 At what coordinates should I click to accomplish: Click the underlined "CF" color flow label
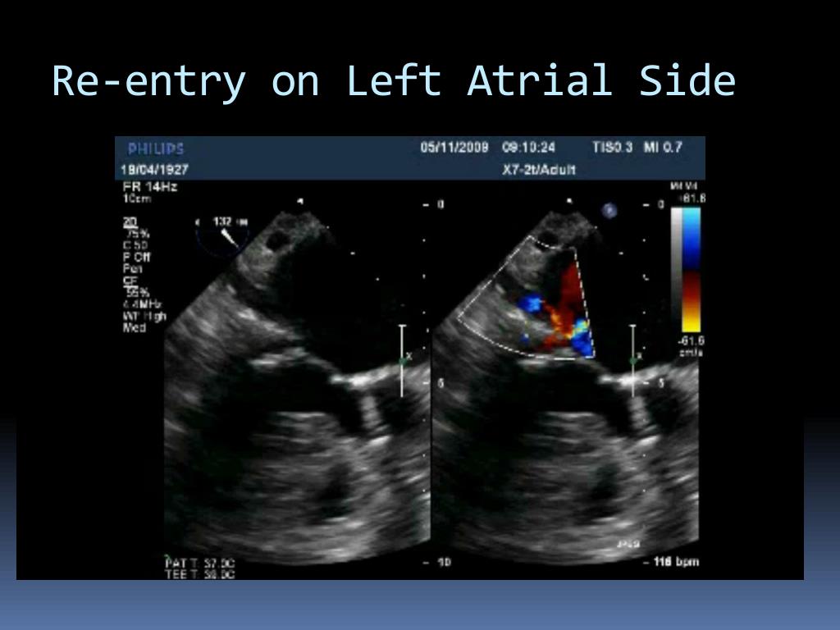pos(130,281)
